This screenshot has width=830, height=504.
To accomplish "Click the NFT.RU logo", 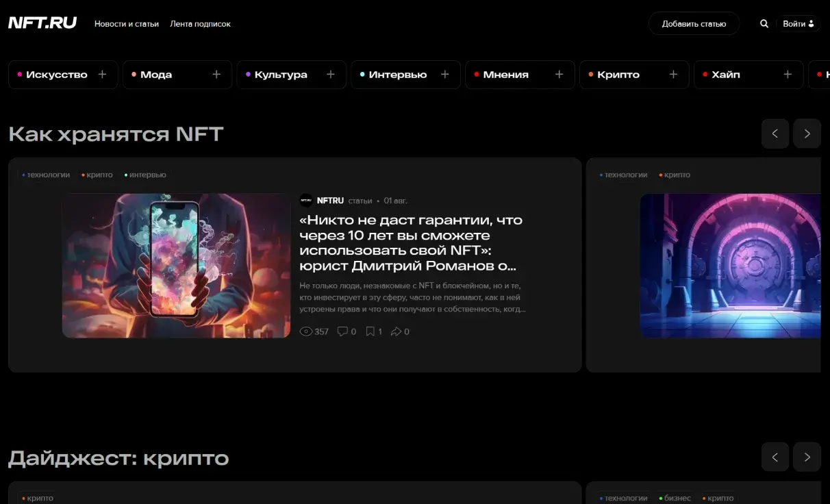I will pos(42,23).
